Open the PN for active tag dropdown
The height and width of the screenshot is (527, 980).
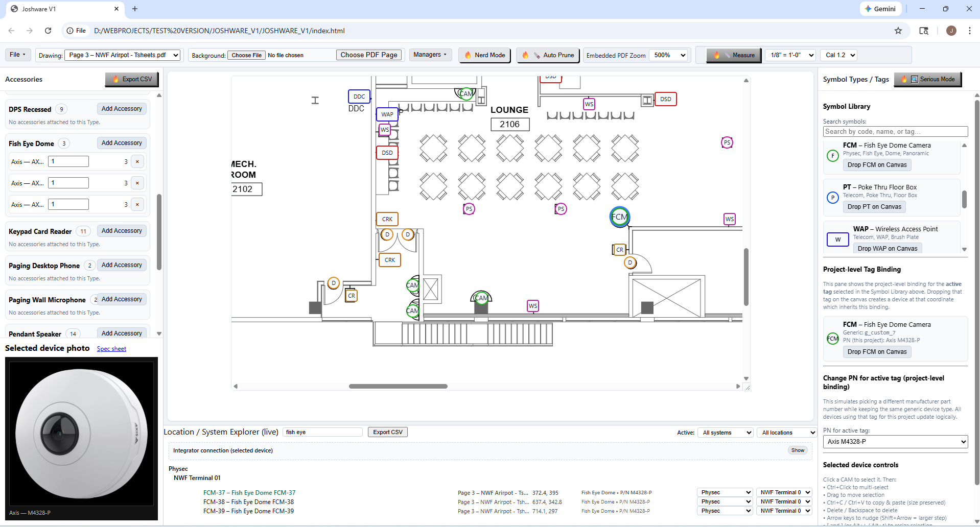895,441
